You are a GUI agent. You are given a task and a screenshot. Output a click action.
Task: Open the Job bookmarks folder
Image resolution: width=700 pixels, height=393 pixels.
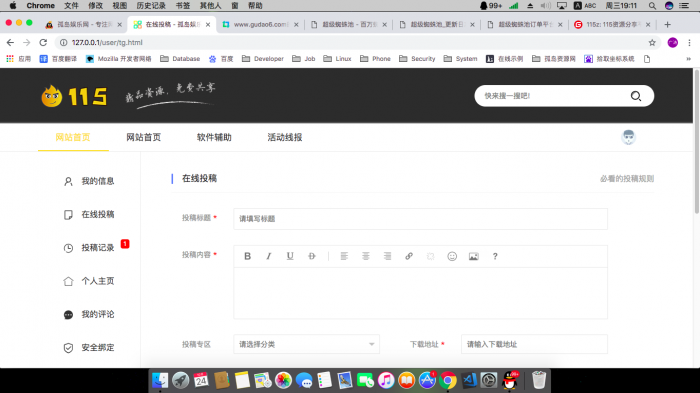(x=304, y=59)
